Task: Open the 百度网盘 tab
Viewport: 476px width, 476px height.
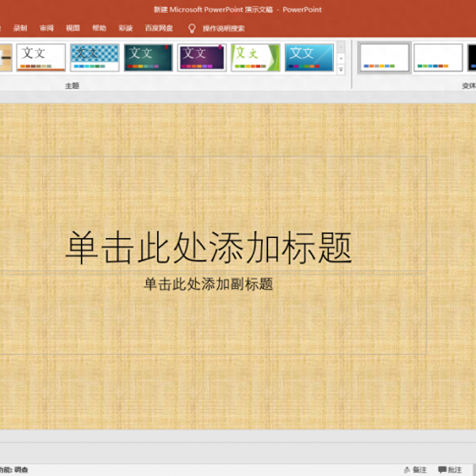Action: (157, 28)
